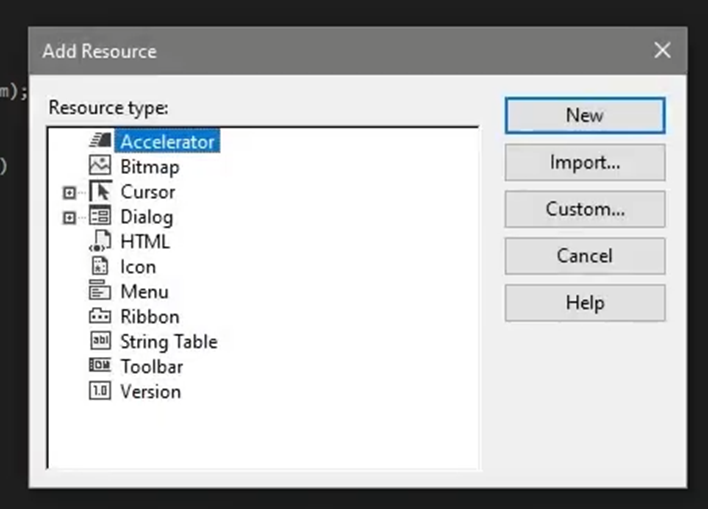Image resolution: width=708 pixels, height=509 pixels.
Task: Expand the Dialog tree node
Action: tap(69, 217)
